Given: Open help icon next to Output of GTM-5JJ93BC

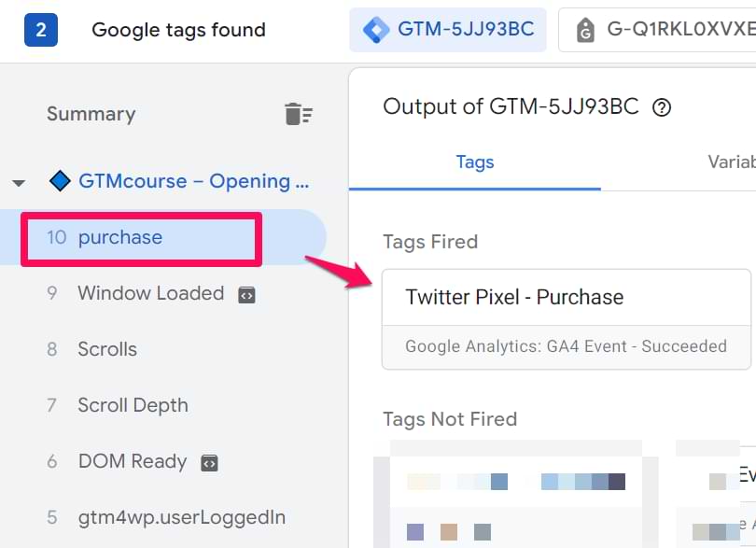Looking at the screenshot, I should click(x=662, y=107).
